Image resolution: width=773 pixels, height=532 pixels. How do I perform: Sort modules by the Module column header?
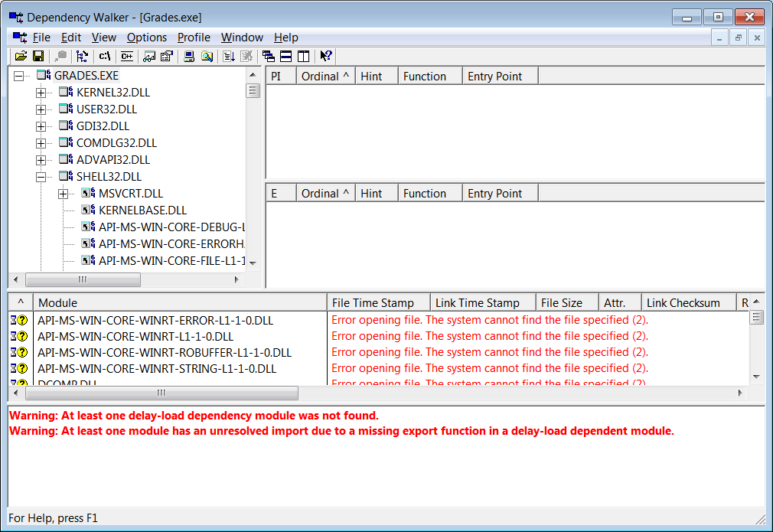[180, 302]
